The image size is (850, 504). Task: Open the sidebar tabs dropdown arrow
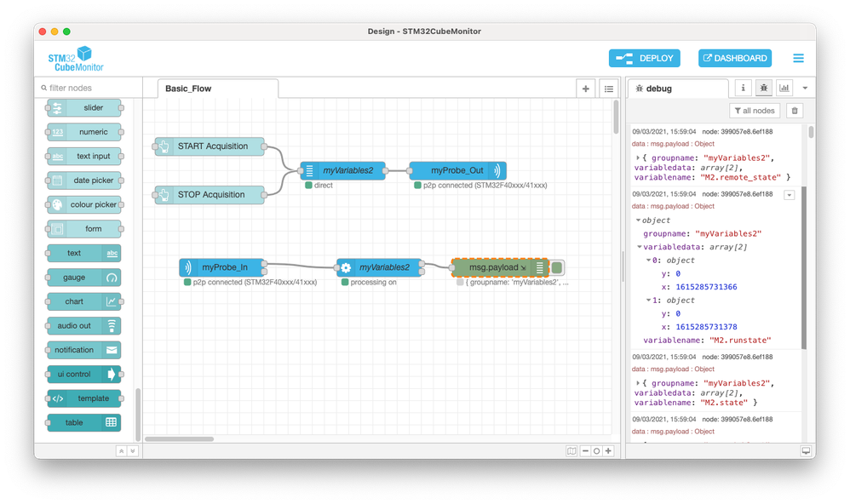(x=805, y=88)
